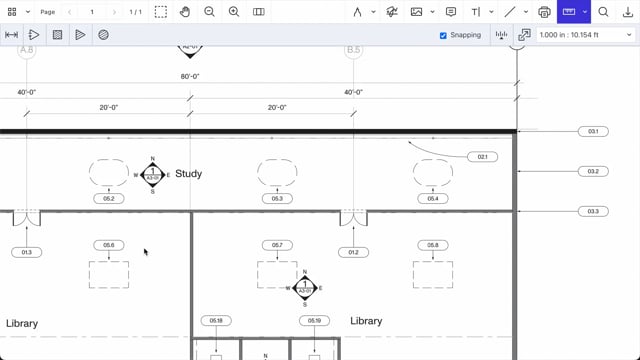The width and height of the screenshot is (640, 360).
Task: Click the B.5 grid bubble
Action: (x=353, y=50)
